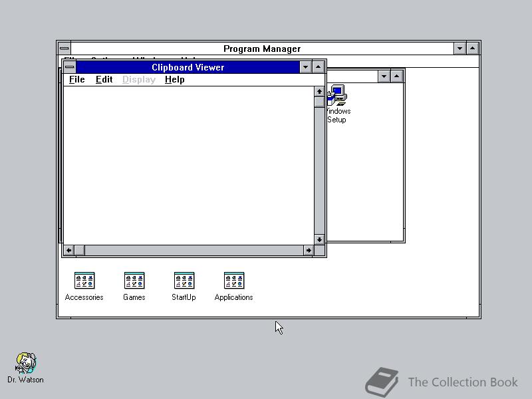The width and height of the screenshot is (532, 399).
Task: Click the grayed Display menu
Action: (x=139, y=79)
